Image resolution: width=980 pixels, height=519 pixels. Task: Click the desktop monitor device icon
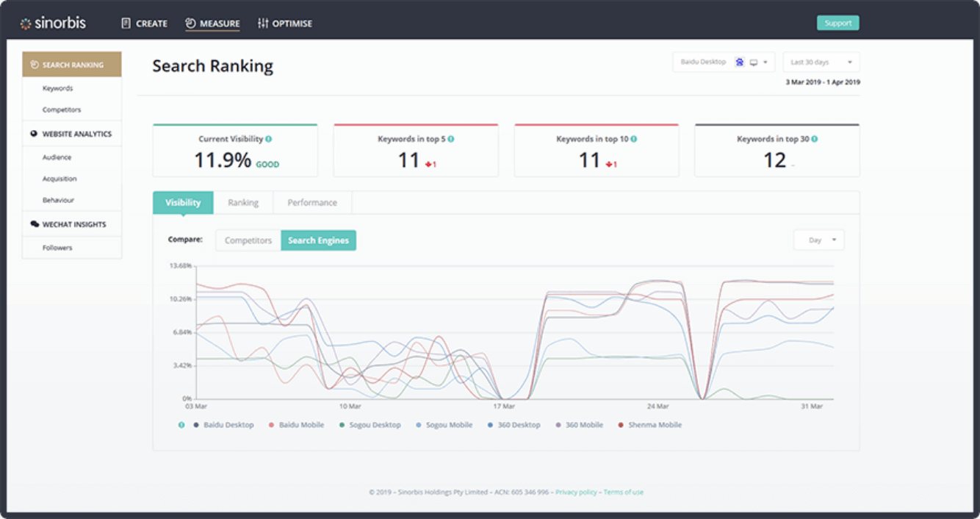coord(753,62)
